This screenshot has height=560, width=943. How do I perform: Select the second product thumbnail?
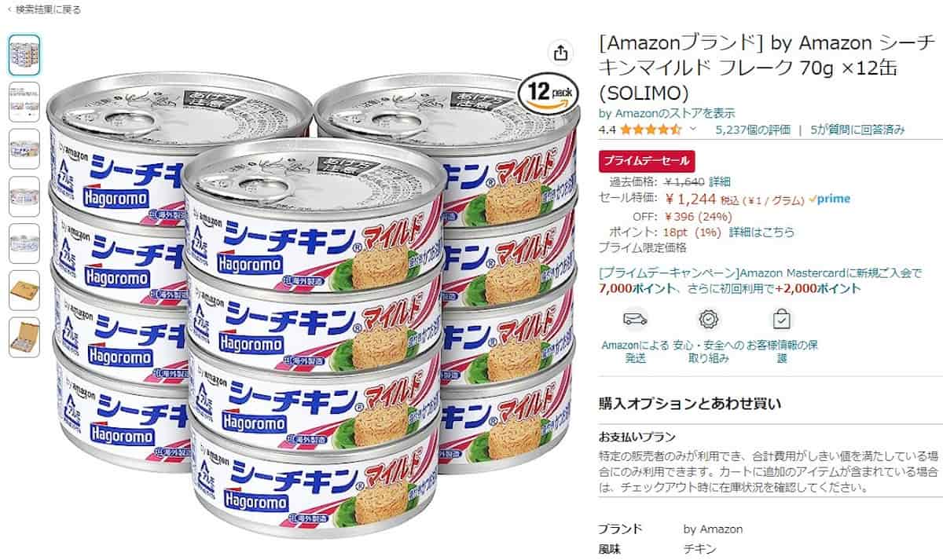[24, 102]
